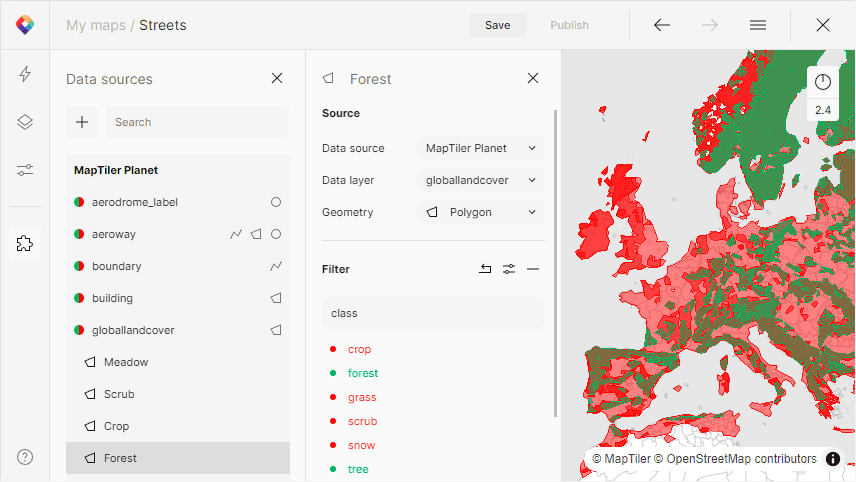Screen dimensions: 856x482
Task: Add a new data source
Action: point(82,122)
